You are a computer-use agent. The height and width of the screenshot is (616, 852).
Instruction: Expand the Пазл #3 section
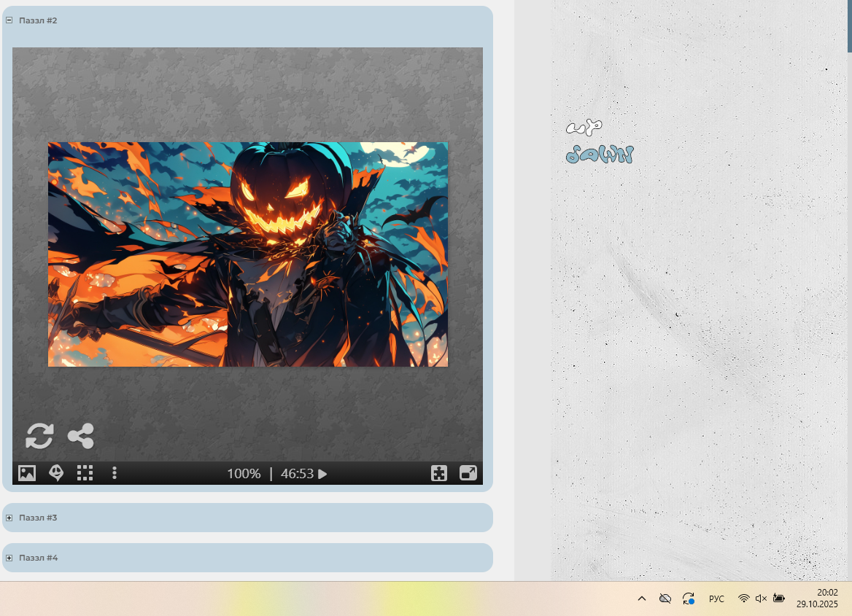click(x=9, y=518)
